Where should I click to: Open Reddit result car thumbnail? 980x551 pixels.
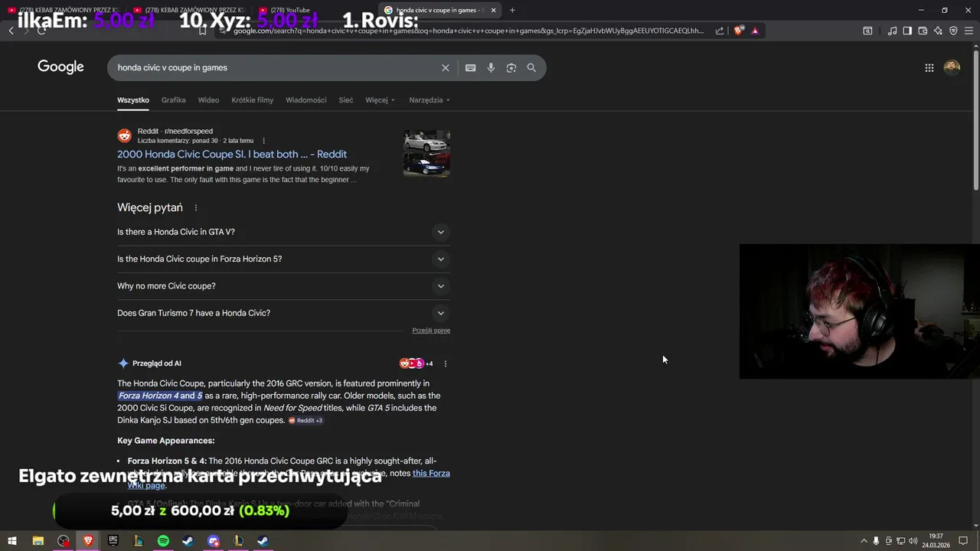click(426, 153)
